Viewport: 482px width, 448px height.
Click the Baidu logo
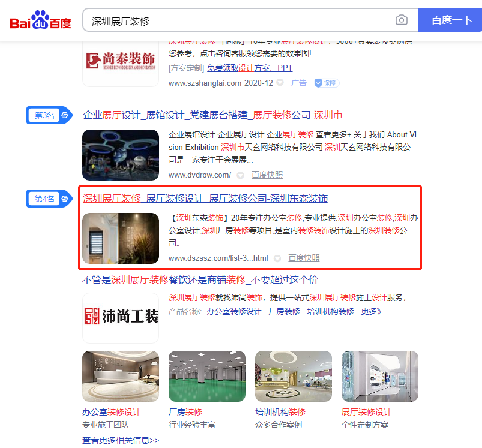(40, 20)
